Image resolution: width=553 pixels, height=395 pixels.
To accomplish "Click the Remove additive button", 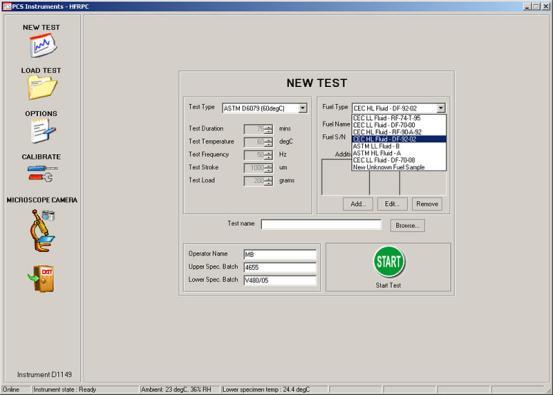I will tap(427, 204).
